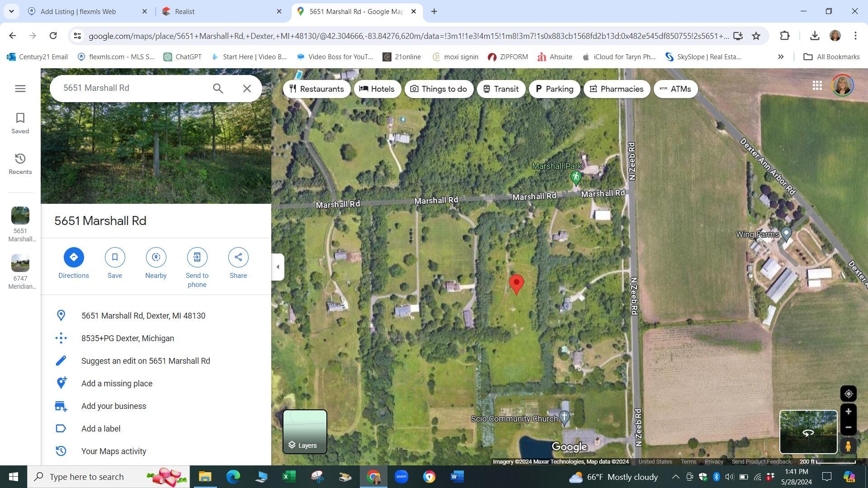Image resolution: width=868 pixels, height=488 pixels.
Task: Send this place to phone
Action: tap(197, 268)
